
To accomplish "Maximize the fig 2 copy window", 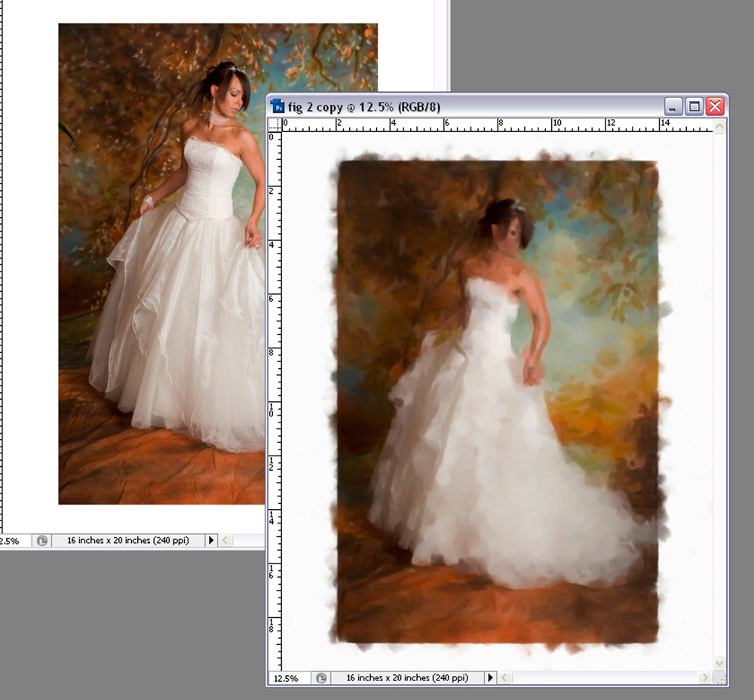I will 694,106.
